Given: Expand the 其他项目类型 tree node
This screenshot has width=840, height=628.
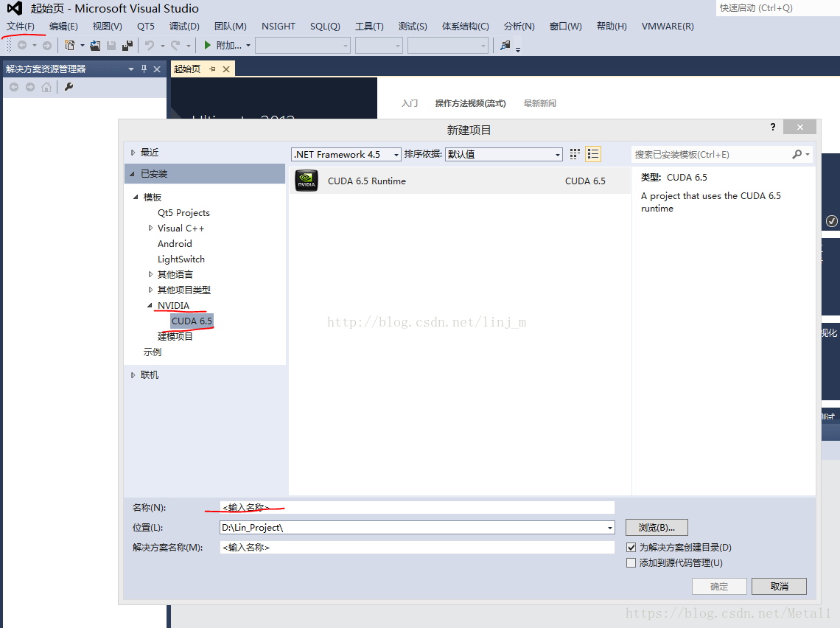Looking at the screenshot, I should [150, 290].
